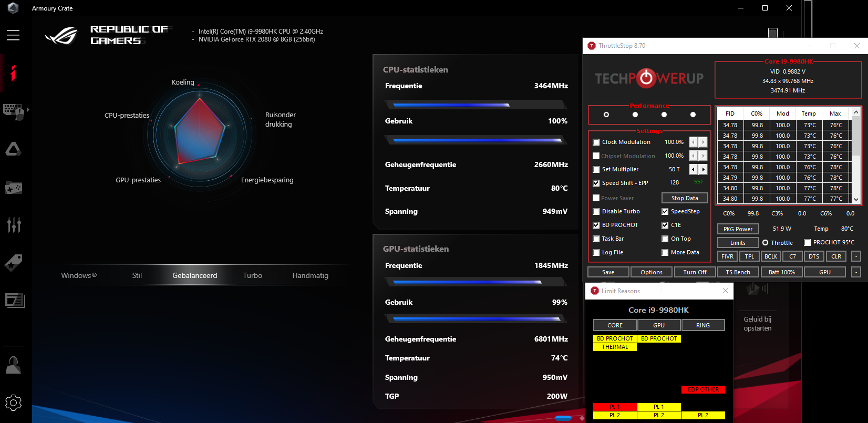This screenshot has height=423, width=868.
Task: Open the User account sidebar icon
Action: pyautogui.click(x=13, y=365)
